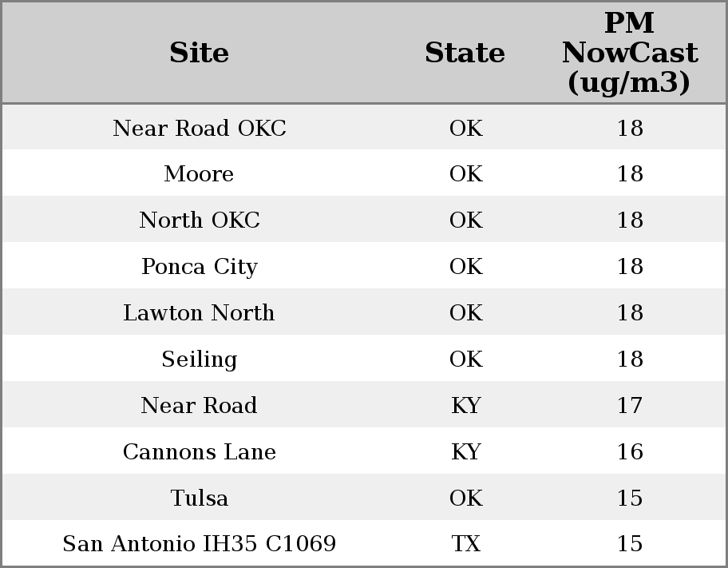Select the Ponca City site cell
The image size is (728, 568).
point(199,267)
